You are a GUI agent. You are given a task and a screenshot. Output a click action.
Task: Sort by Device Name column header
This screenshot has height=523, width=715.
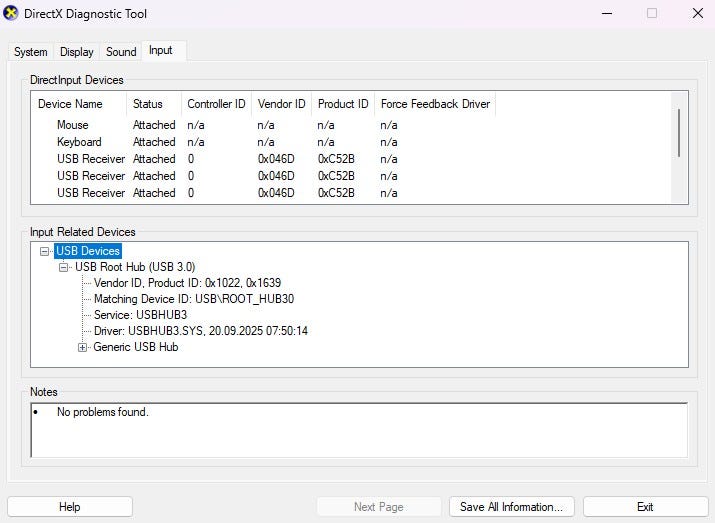tap(70, 104)
